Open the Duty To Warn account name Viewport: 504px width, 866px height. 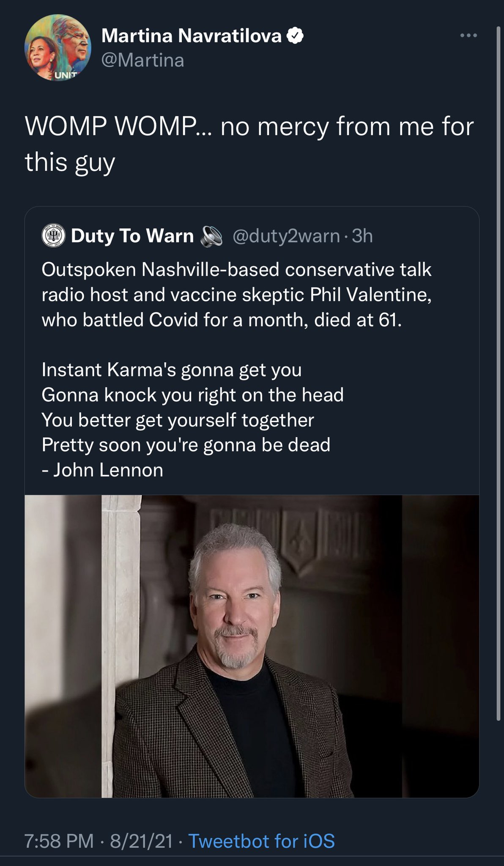pos(132,236)
